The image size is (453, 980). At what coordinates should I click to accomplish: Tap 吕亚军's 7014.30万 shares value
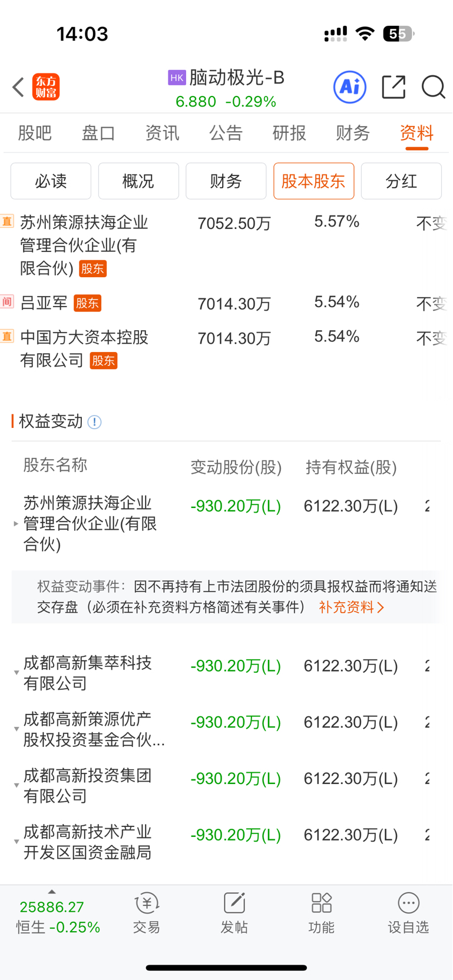[x=234, y=304]
